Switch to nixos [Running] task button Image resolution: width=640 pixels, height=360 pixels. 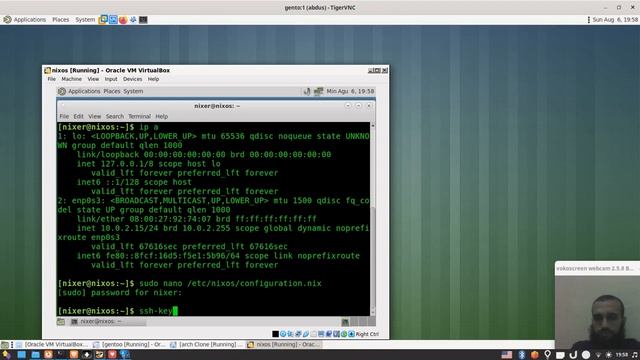coord(283,344)
